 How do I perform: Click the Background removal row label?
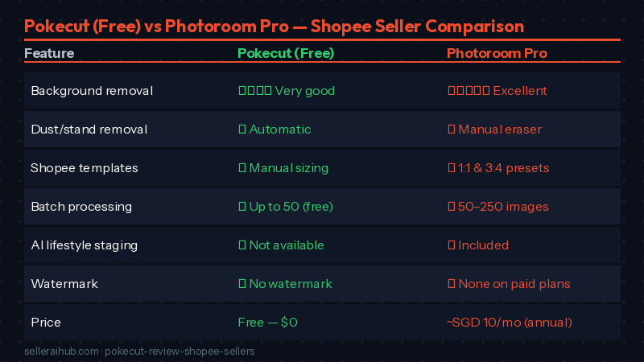tap(92, 91)
